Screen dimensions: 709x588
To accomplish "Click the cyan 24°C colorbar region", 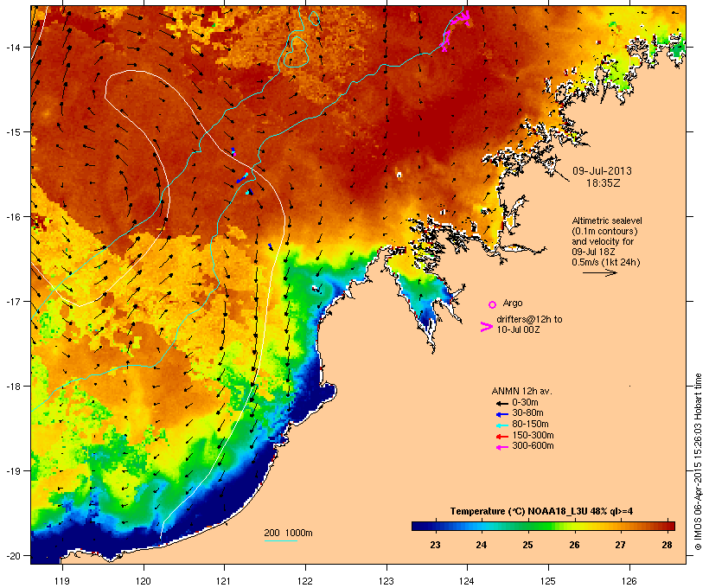I will point(481,526).
